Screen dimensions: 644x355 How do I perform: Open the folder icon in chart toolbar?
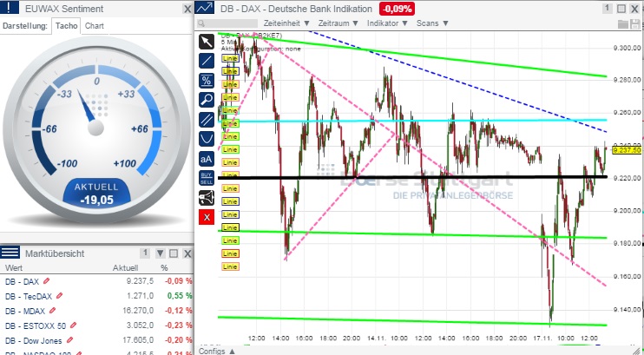coord(623,23)
